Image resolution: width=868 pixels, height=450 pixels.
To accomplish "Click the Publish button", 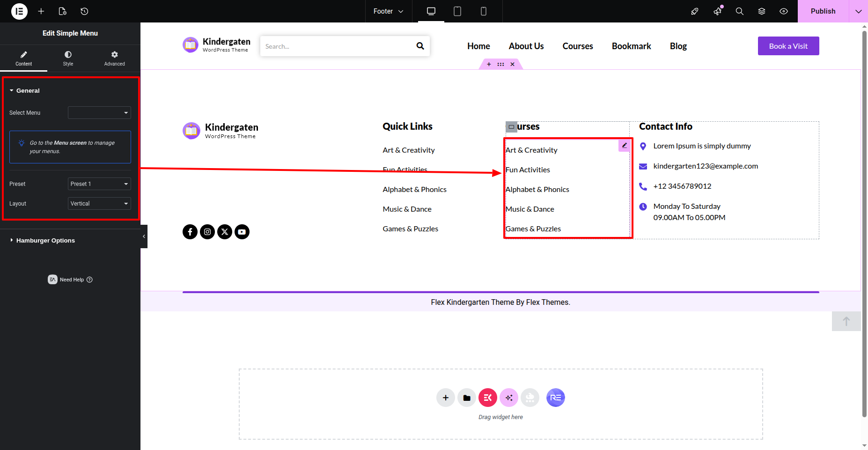I will click(823, 11).
